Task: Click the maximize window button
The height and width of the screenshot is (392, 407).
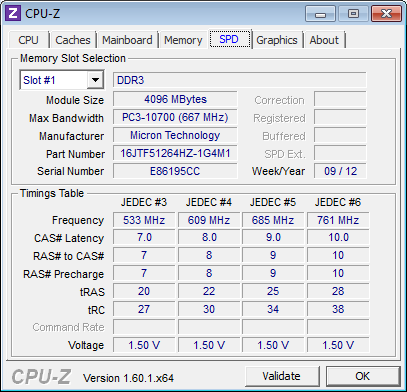Action: click(x=353, y=14)
